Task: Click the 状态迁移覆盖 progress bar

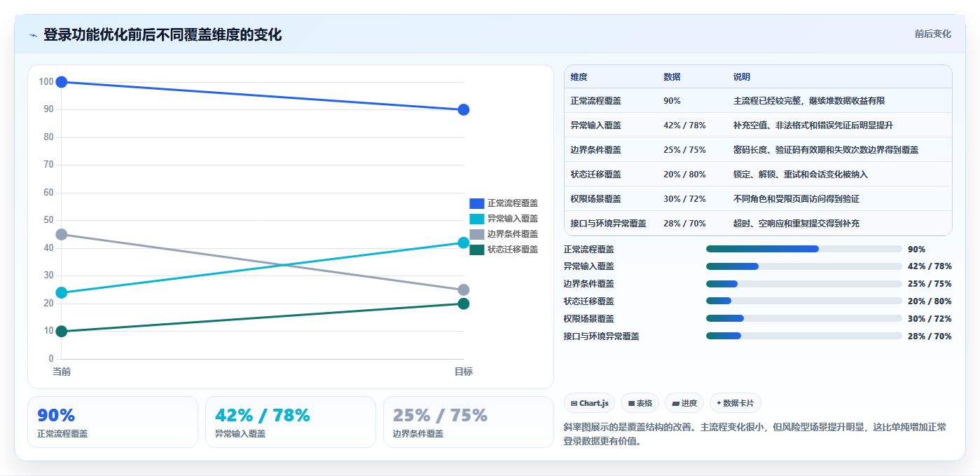Action: 804,301
